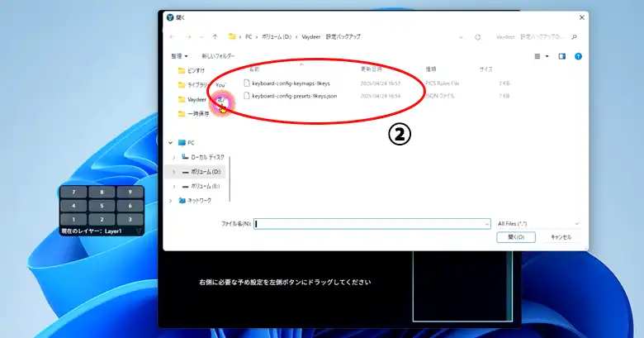Select ボリューム (D:) in the tree
The height and width of the screenshot is (338, 644).
click(x=201, y=172)
